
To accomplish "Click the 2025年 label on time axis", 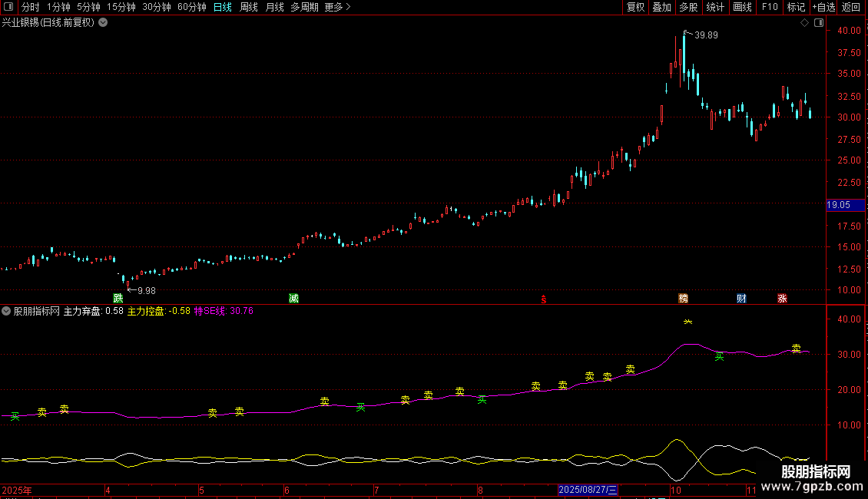I will [x=17, y=490].
